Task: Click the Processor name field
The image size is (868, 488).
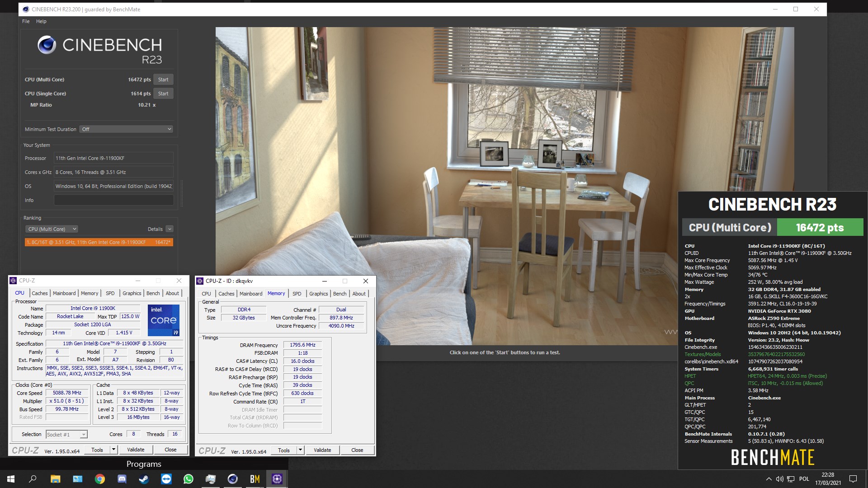Action: pos(113,158)
